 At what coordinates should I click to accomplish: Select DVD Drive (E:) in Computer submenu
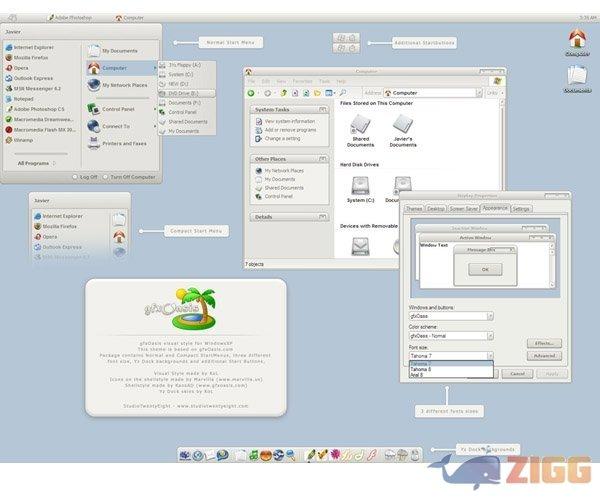click(185, 93)
